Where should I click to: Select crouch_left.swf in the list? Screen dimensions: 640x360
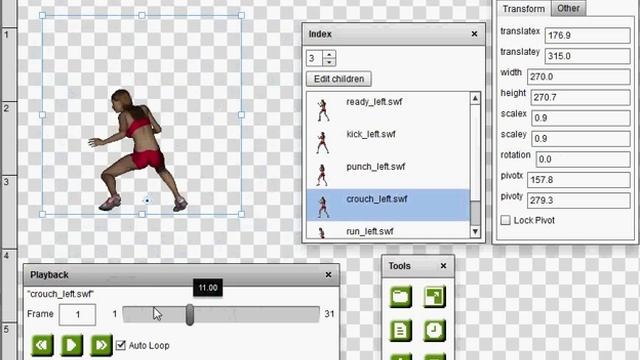tap(388, 205)
